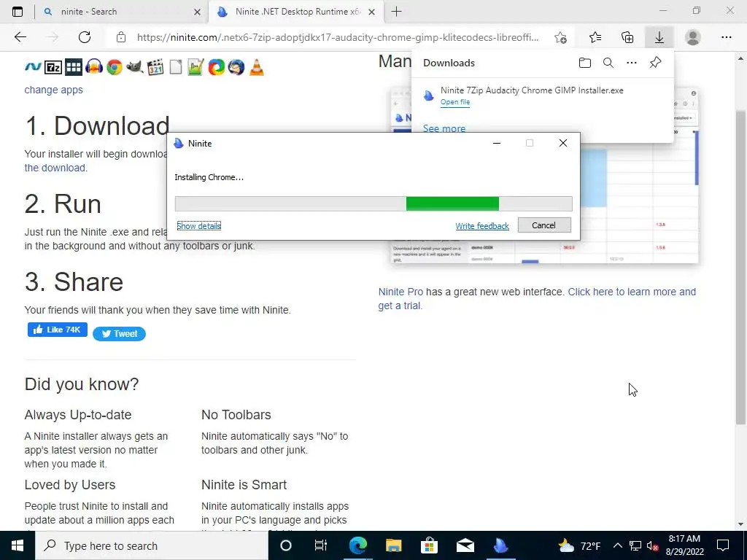Click Ninite installer taskbar icon
747x560 pixels.
[x=500, y=545]
